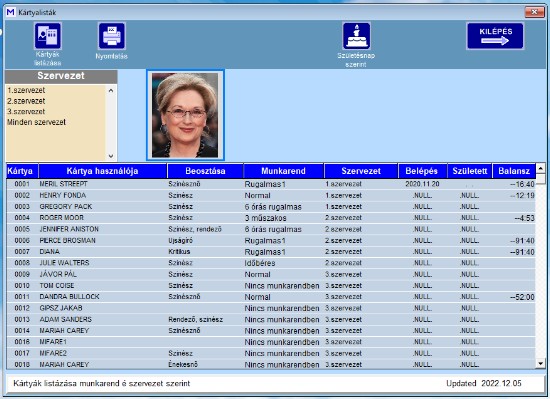
Task: Click the Kártyák listázása icon
Action: tap(48, 36)
